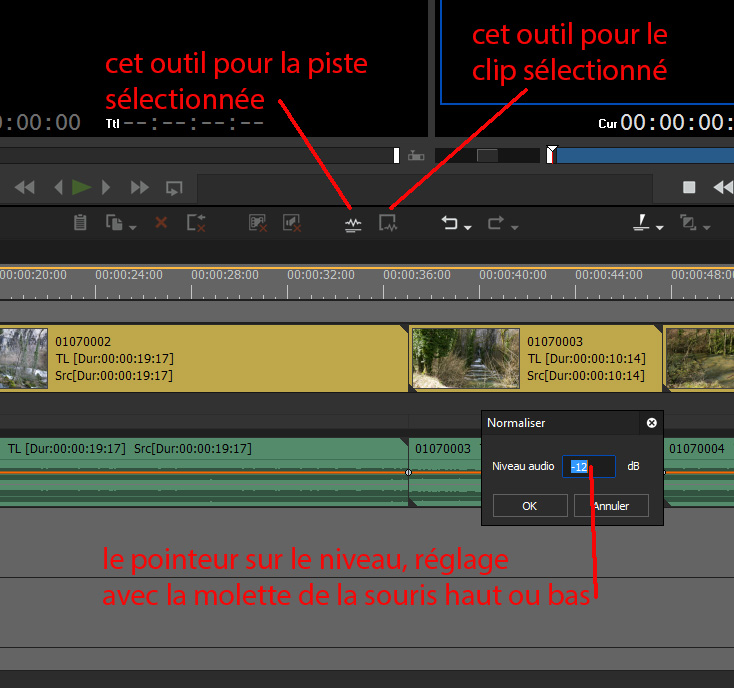Viewport: 734px width, 688px height.
Task: Step forward one frame in left player
Action: pos(106,188)
